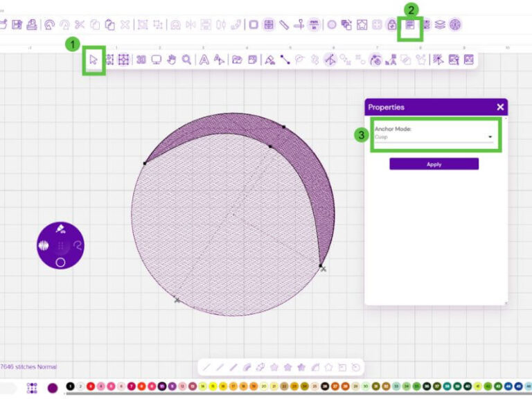Click the Anchor Mode dropdown arrow
Viewport: 532px width, 399px height.
[x=490, y=137]
